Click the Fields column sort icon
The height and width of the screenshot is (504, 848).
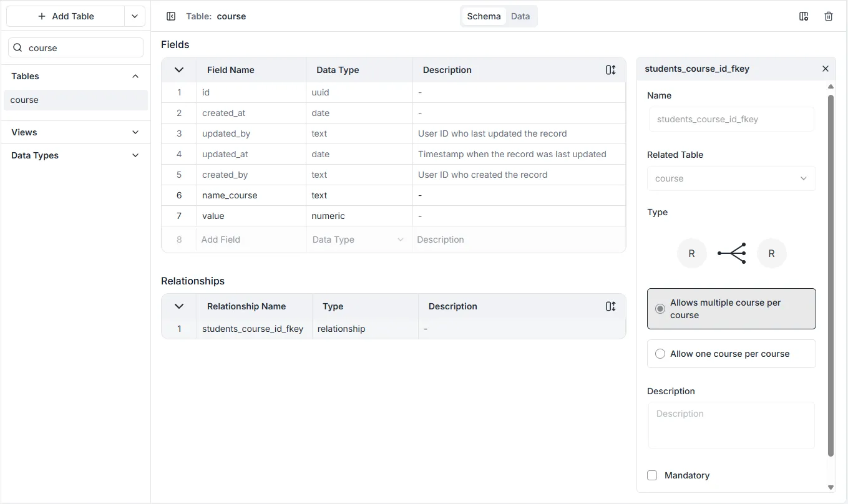[610, 70]
